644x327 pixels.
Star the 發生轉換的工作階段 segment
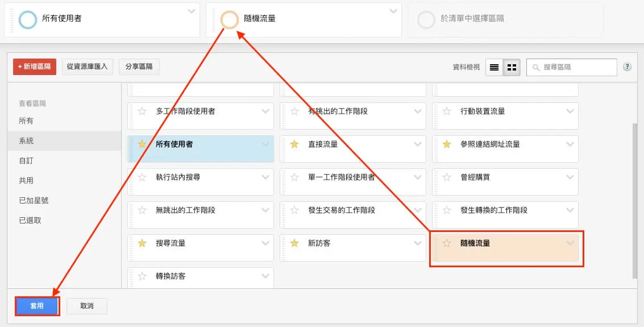pyautogui.click(x=447, y=210)
